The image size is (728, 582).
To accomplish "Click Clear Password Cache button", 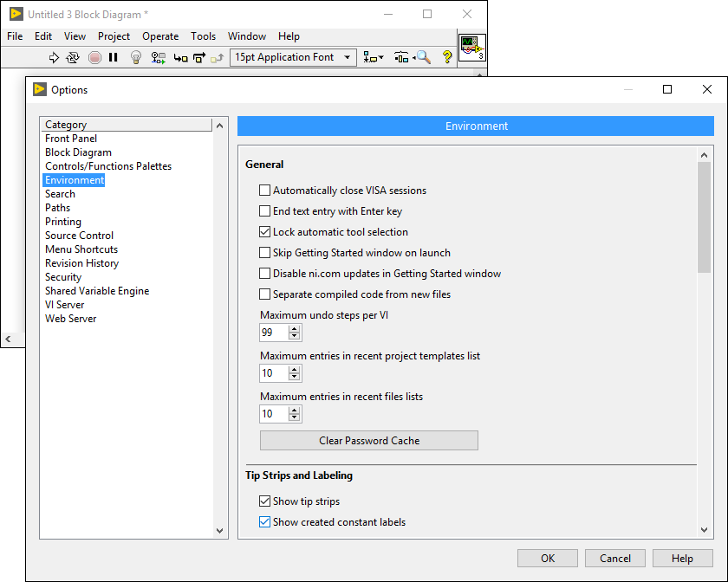I will 369,441.
